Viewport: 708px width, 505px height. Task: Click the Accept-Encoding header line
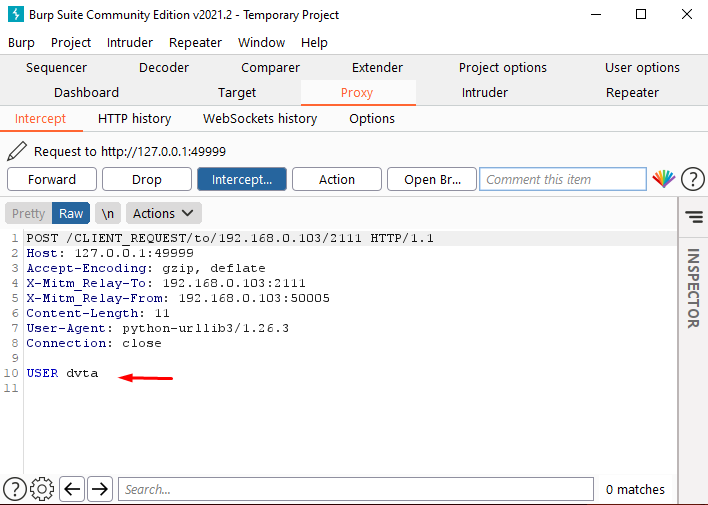click(146, 268)
